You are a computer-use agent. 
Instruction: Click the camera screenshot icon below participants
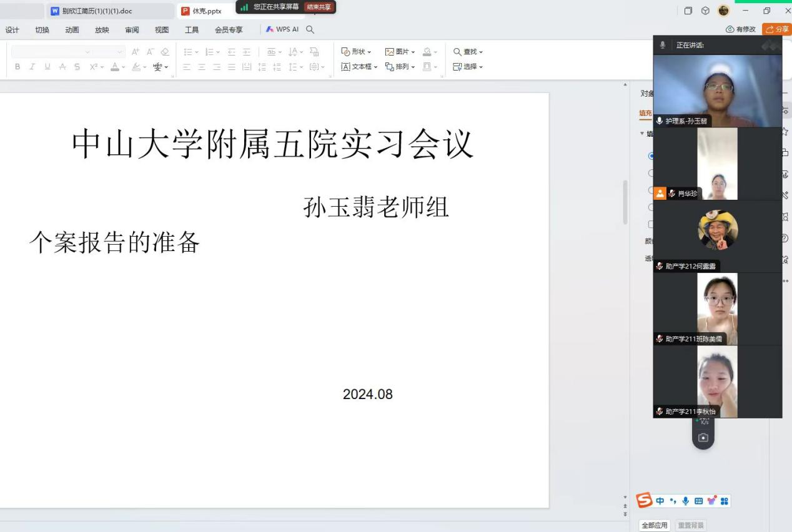[703, 438]
